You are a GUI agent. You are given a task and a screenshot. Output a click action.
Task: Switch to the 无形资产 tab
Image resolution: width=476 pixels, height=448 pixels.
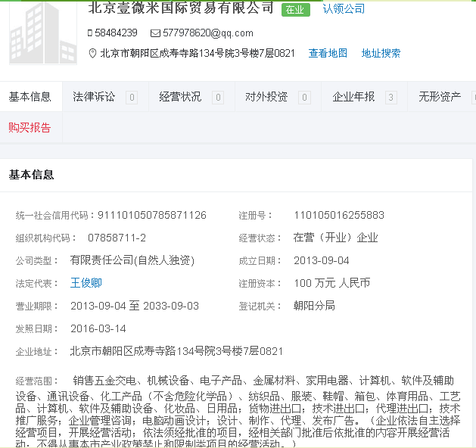pyautogui.click(x=440, y=97)
